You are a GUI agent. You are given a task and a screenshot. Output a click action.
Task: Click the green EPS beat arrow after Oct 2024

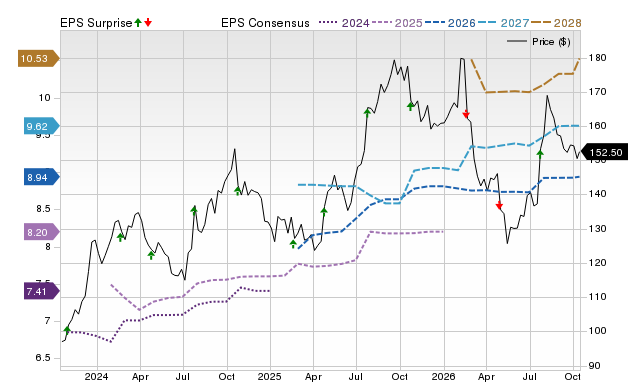click(238, 191)
